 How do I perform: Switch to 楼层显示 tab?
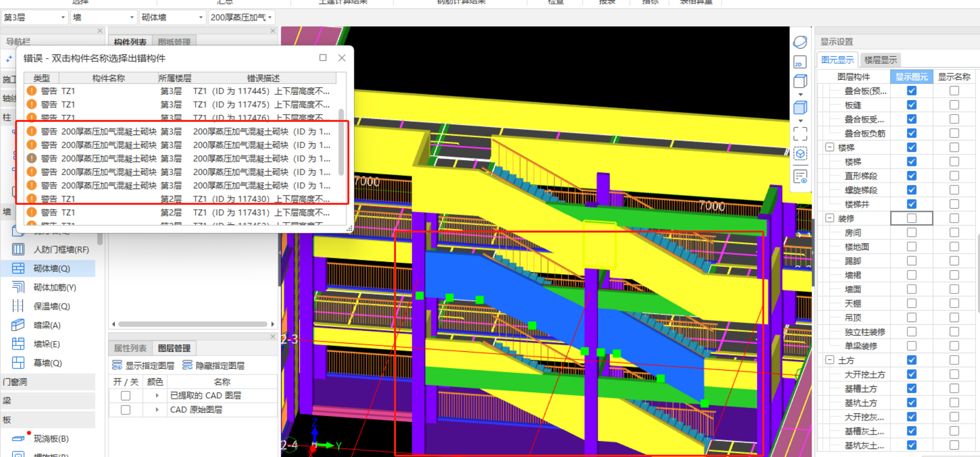[880, 60]
